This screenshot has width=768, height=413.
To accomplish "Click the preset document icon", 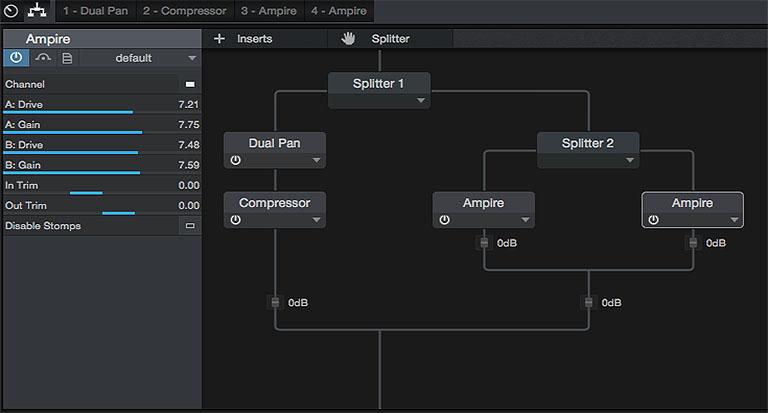I will [67, 58].
